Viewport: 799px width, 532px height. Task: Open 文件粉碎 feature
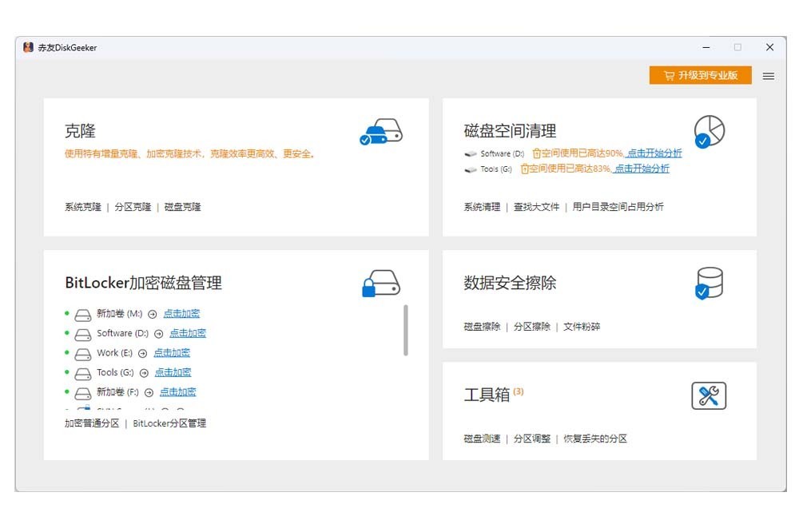click(x=581, y=327)
